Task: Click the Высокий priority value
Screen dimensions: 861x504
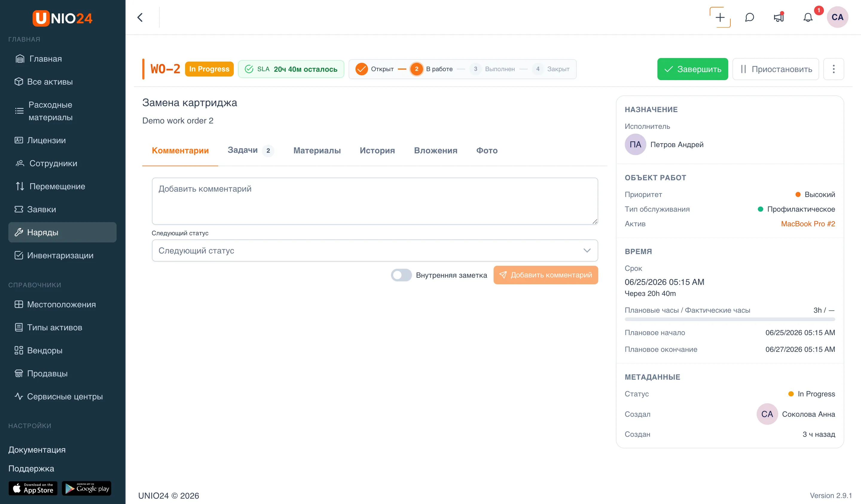Action: pos(819,194)
